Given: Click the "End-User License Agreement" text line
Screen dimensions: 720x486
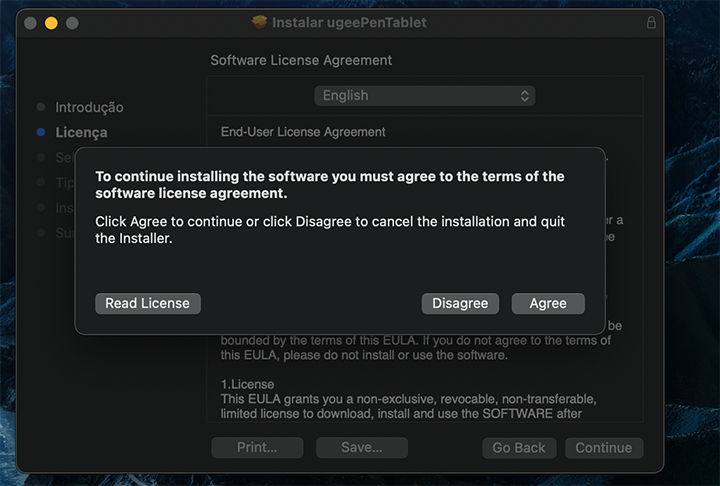Looking at the screenshot, I should 303,132.
